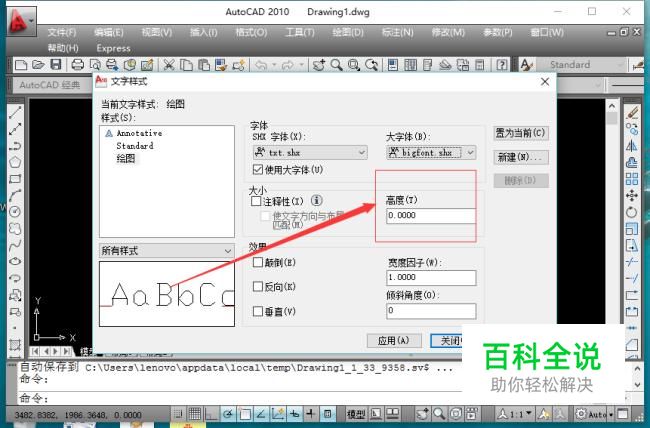Click the Apply button
The width and height of the screenshot is (650, 428).
(x=394, y=340)
